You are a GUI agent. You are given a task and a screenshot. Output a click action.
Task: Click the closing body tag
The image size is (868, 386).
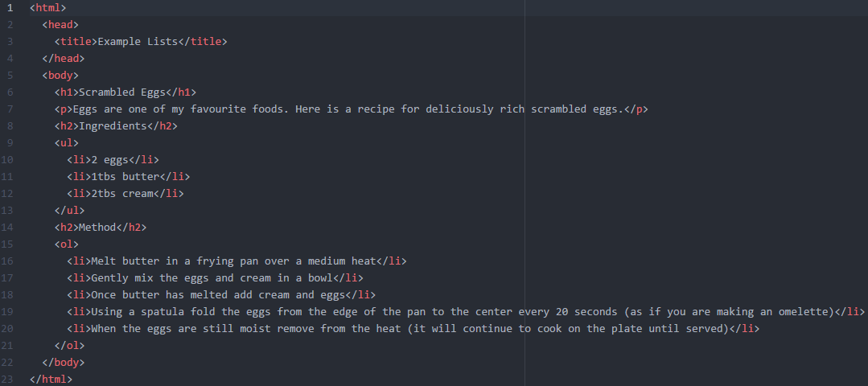click(x=64, y=362)
